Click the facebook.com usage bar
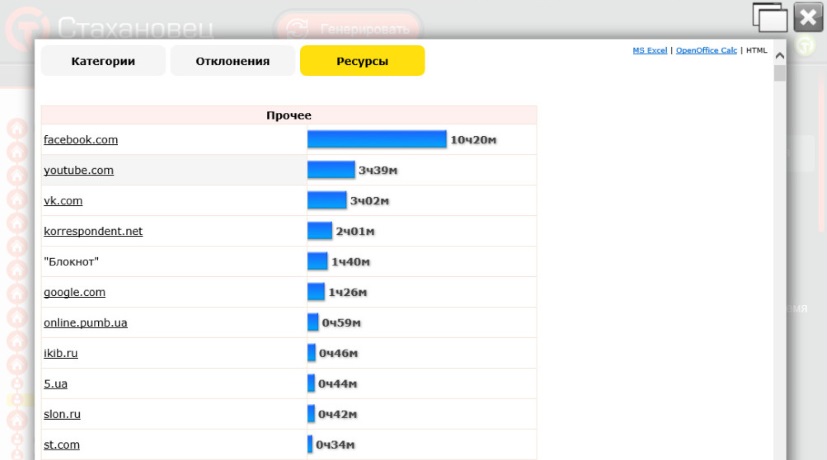The image size is (827, 460). click(x=377, y=139)
